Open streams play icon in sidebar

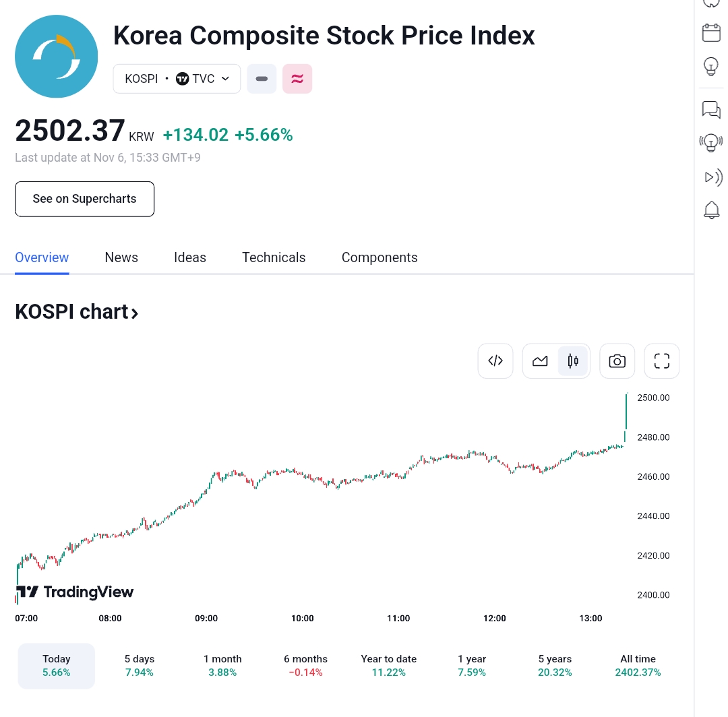pos(711,177)
